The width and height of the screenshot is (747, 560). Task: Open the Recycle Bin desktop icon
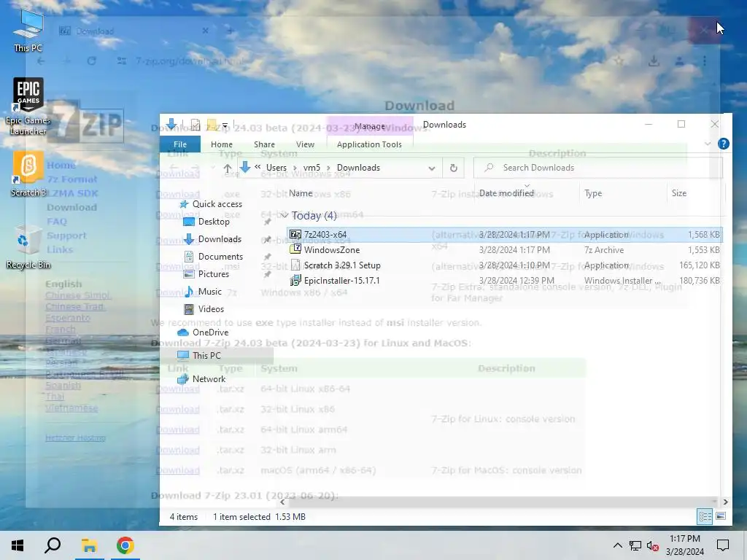click(x=28, y=246)
